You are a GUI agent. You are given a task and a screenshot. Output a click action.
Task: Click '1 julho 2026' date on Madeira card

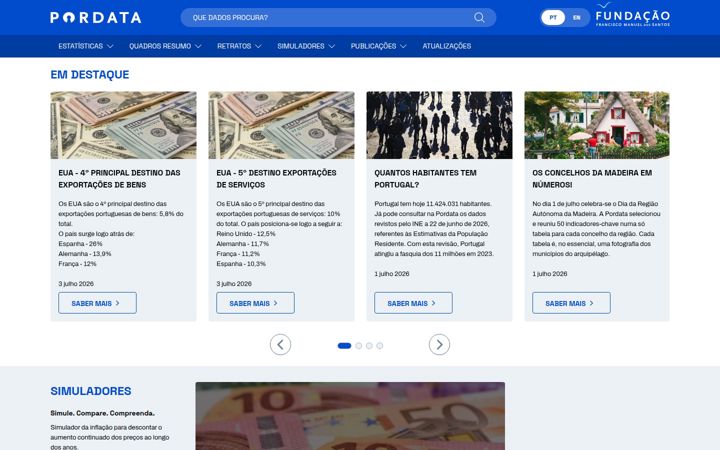[x=550, y=274]
